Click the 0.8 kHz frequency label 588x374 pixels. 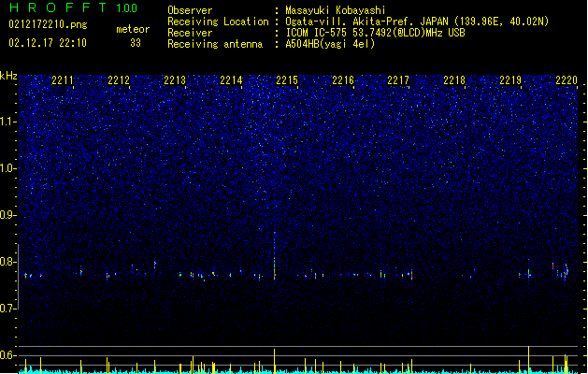[x=8, y=262]
